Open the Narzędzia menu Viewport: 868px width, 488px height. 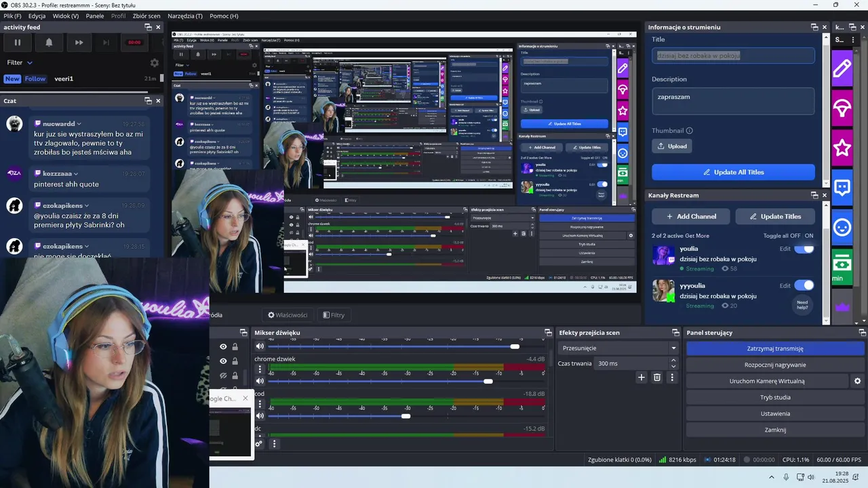tap(186, 16)
